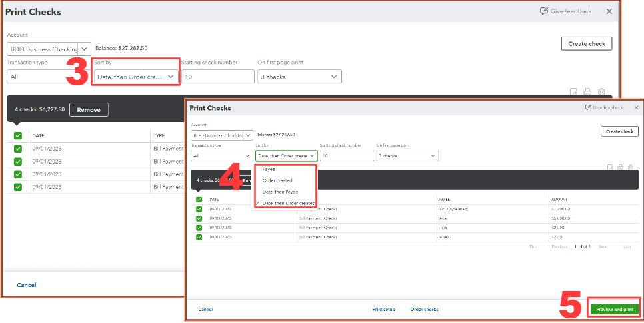This screenshot has height=323, width=644.
Task: Uncheck the Acer row checkbox in the front window
Action: coord(199,218)
